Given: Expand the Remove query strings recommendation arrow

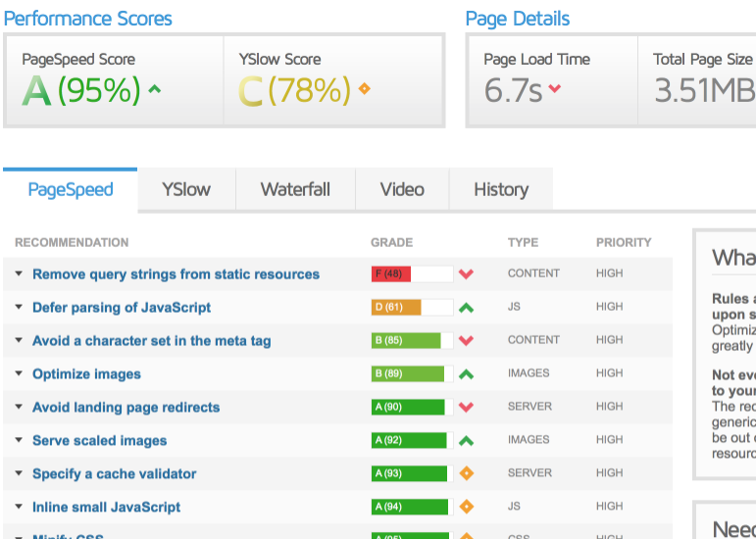Looking at the screenshot, I should 19,273.
